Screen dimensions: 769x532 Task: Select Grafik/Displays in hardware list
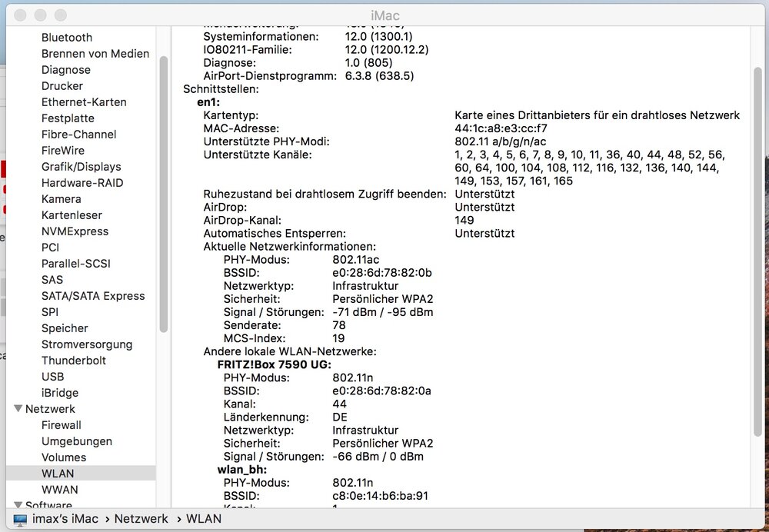pos(81,167)
